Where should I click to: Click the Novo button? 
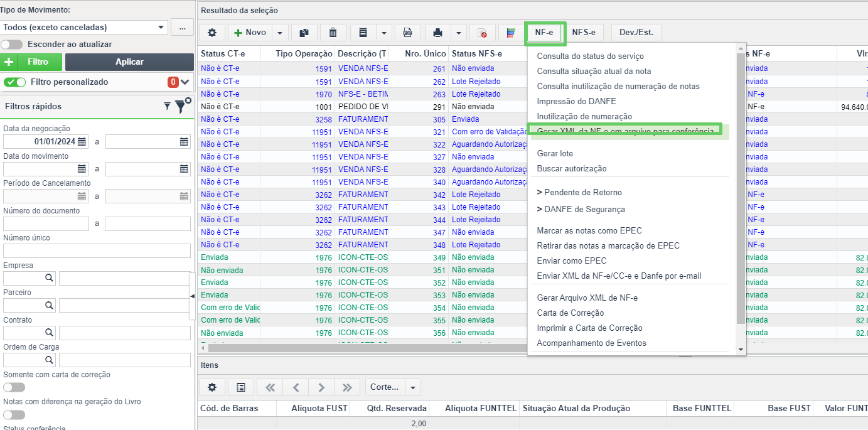click(x=250, y=33)
